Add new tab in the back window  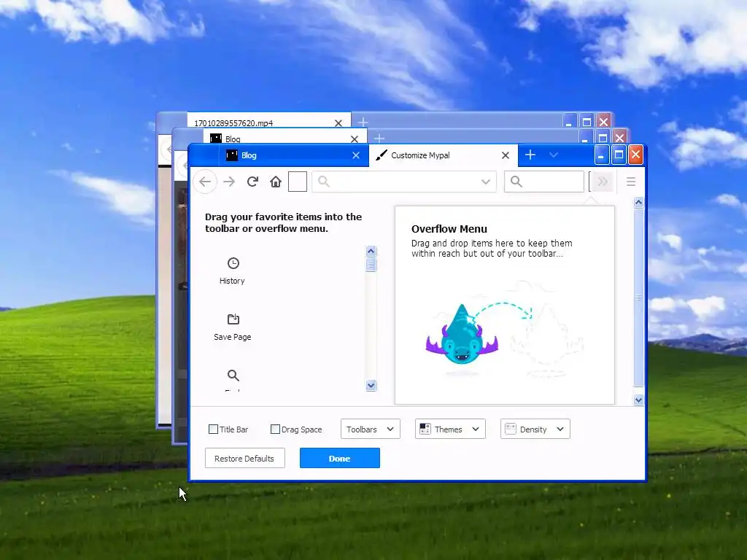363,122
